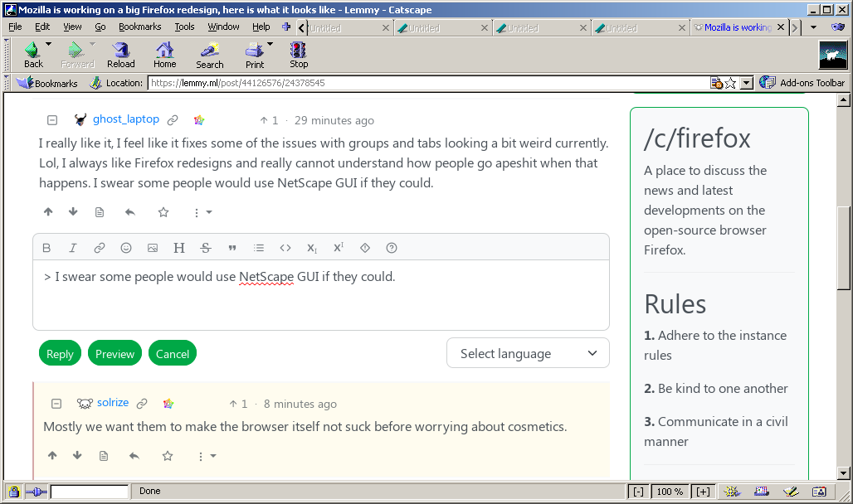Open the solrize user profile link
This screenshot has width=853, height=504.
(x=113, y=403)
